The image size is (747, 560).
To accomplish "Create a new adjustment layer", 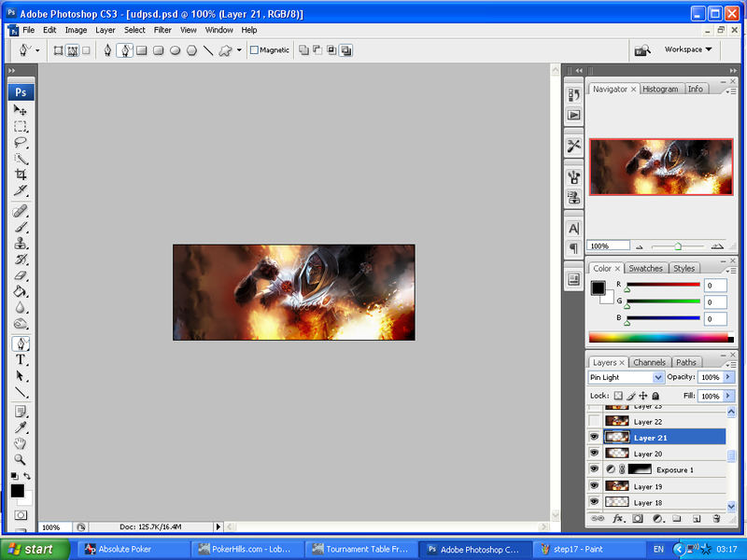I will (658, 519).
